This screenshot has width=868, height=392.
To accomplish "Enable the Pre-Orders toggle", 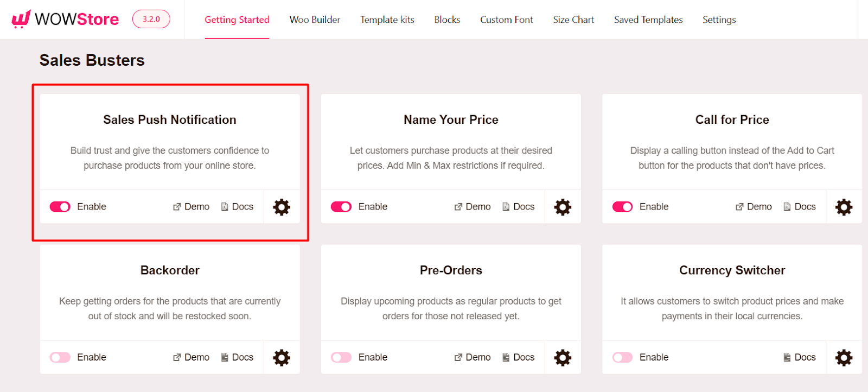I will [341, 357].
